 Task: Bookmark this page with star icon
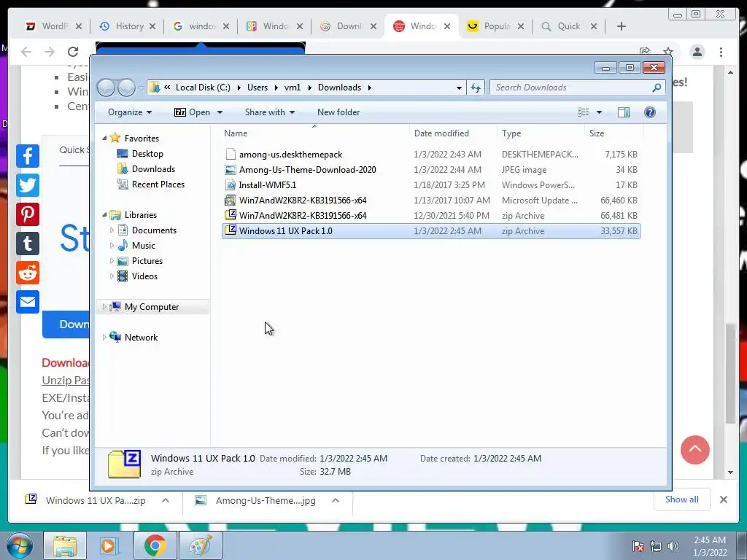click(x=668, y=52)
